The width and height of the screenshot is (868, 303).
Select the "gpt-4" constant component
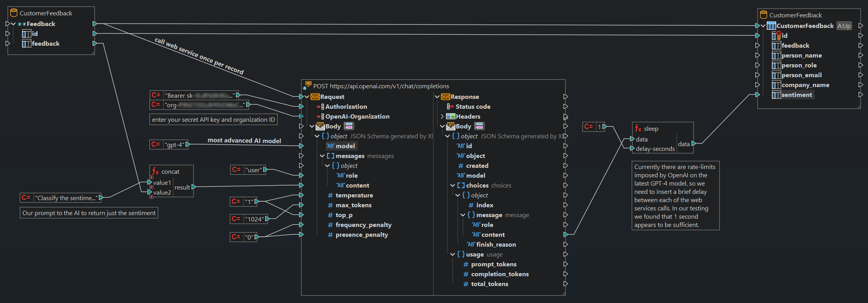pos(175,145)
